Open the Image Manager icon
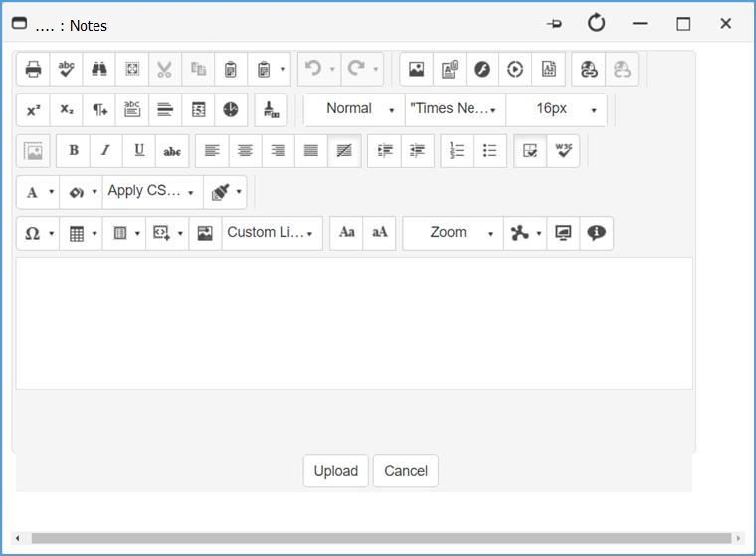This screenshot has width=756, height=556. [x=416, y=70]
